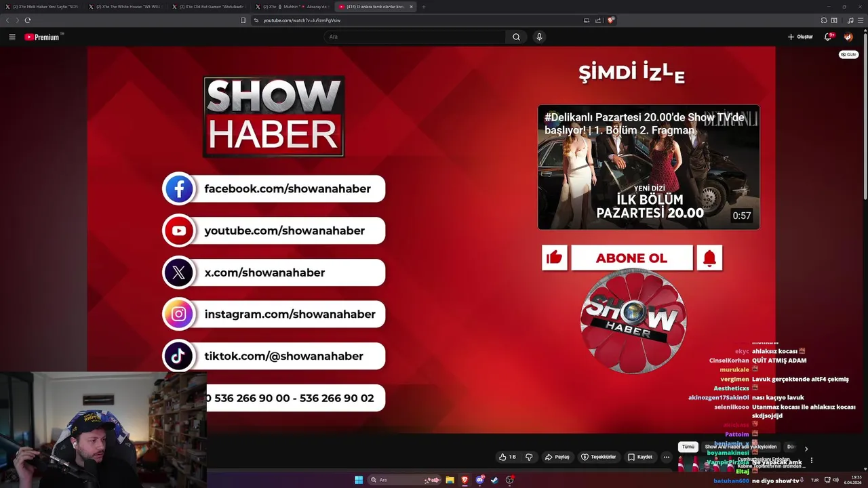Image resolution: width=868 pixels, height=488 pixels.
Task: Click the Teşekkürler thanks button
Action: click(598, 457)
